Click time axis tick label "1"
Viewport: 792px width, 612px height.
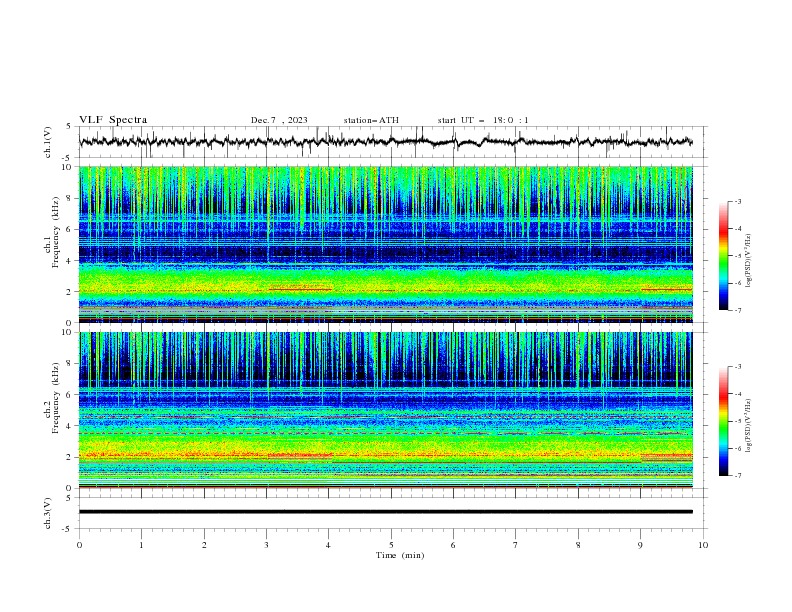pos(141,545)
